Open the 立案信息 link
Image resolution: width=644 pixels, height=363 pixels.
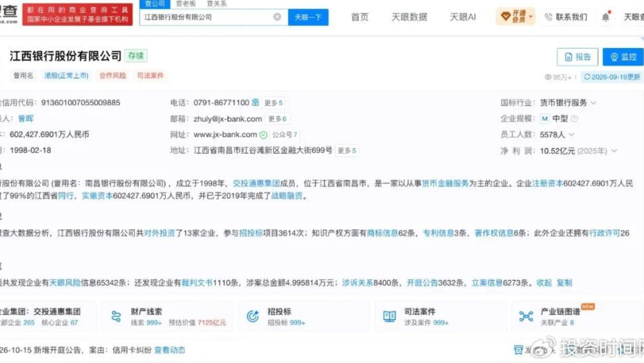(487, 283)
